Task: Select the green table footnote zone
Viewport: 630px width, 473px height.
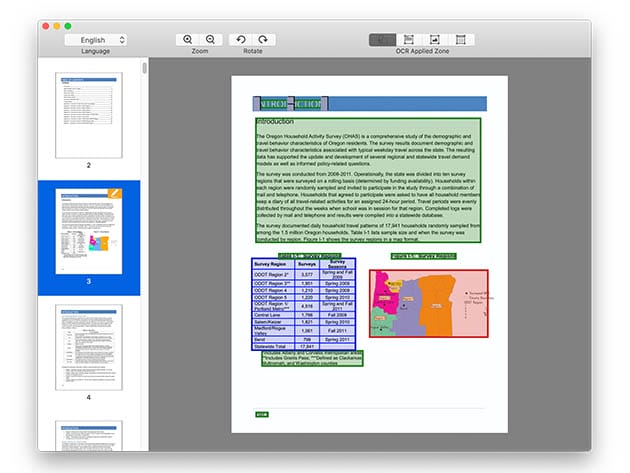Action: 312,358
